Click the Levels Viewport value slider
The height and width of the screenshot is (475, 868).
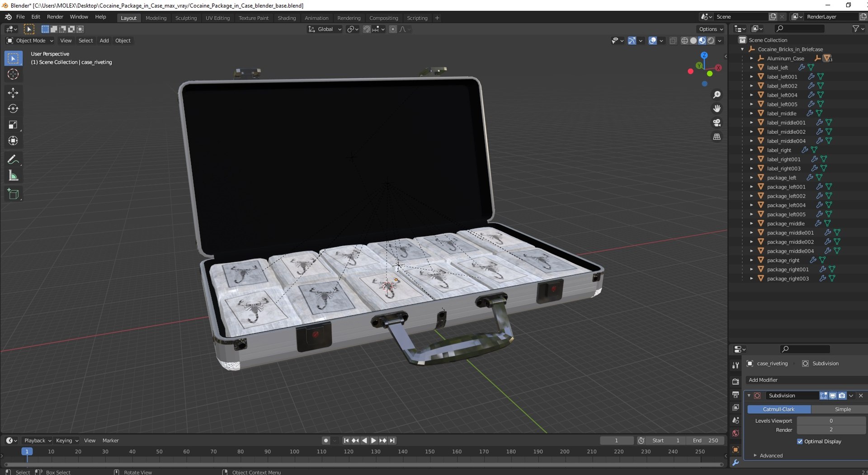831,421
